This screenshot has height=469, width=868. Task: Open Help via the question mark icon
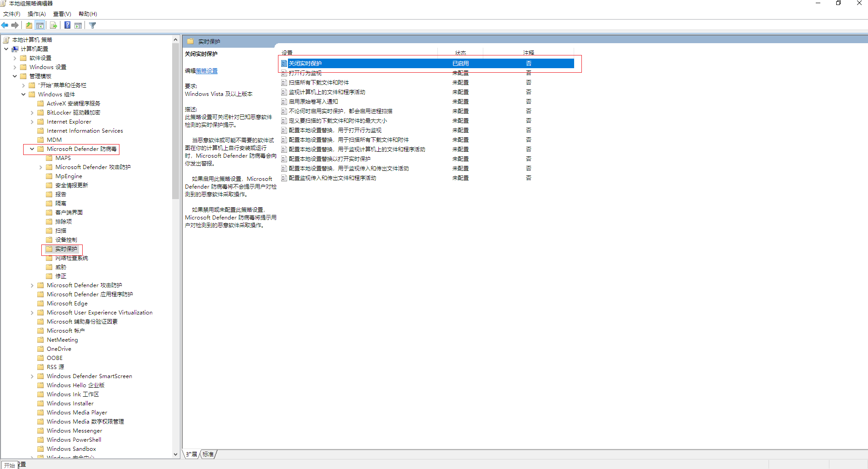[67, 25]
